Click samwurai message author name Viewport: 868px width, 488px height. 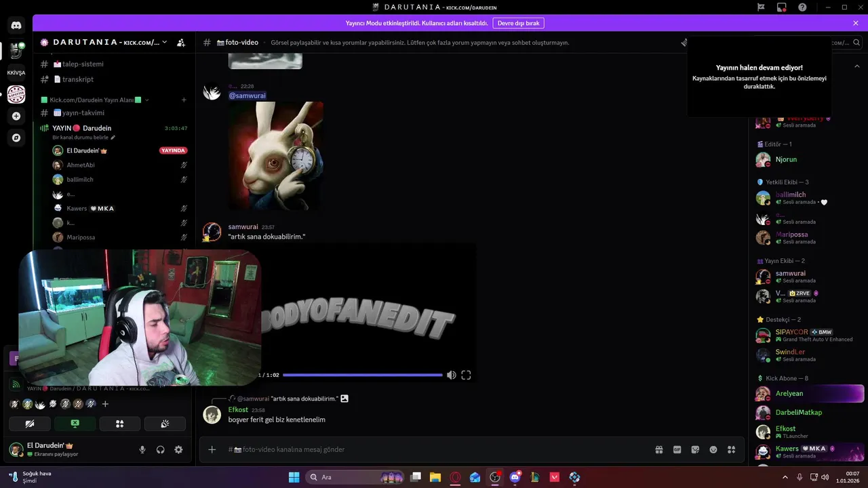[243, 227]
